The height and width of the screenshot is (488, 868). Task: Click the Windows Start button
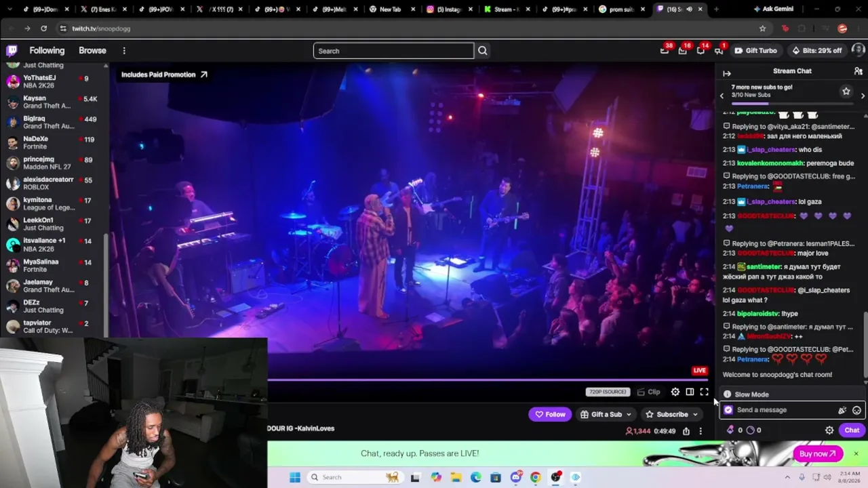coord(295,477)
